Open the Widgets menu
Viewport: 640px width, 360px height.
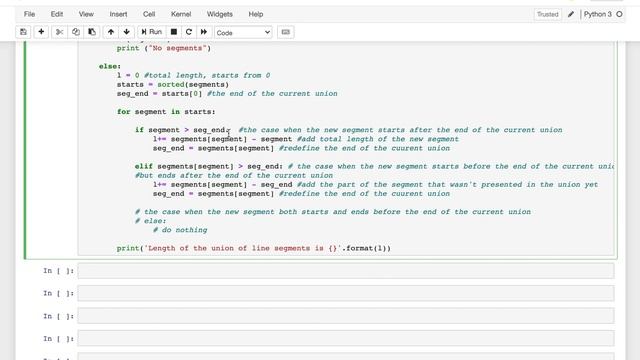220,14
